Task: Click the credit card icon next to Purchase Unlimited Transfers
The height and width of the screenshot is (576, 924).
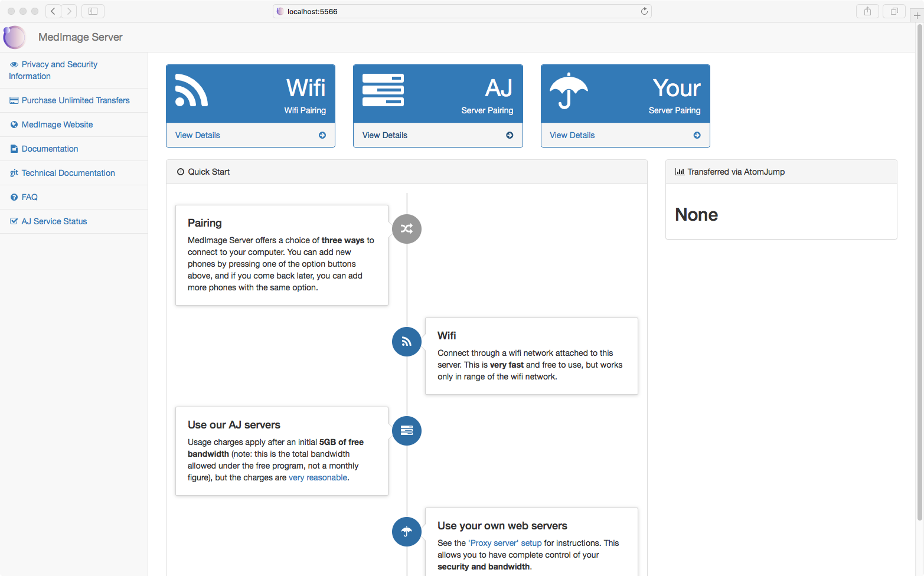Action: [x=14, y=100]
